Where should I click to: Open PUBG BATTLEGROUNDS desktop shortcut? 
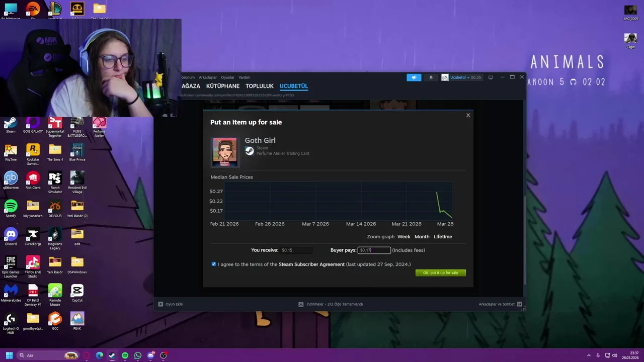click(77, 128)
